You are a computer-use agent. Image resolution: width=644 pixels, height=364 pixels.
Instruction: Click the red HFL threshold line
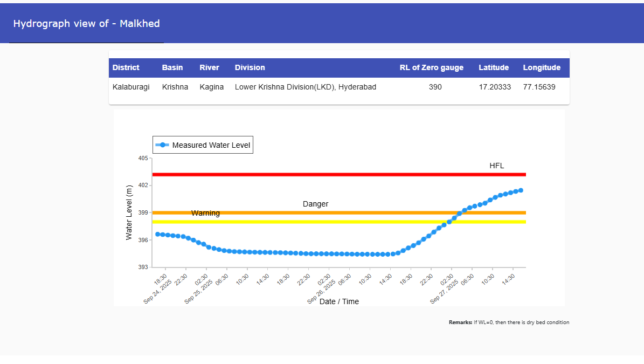pos(340,175)
